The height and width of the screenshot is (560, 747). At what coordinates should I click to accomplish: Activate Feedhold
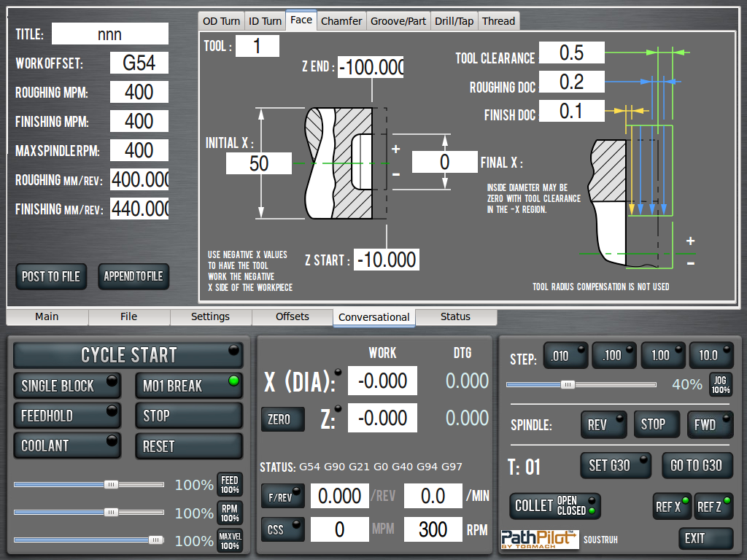[x=67, y=416]
